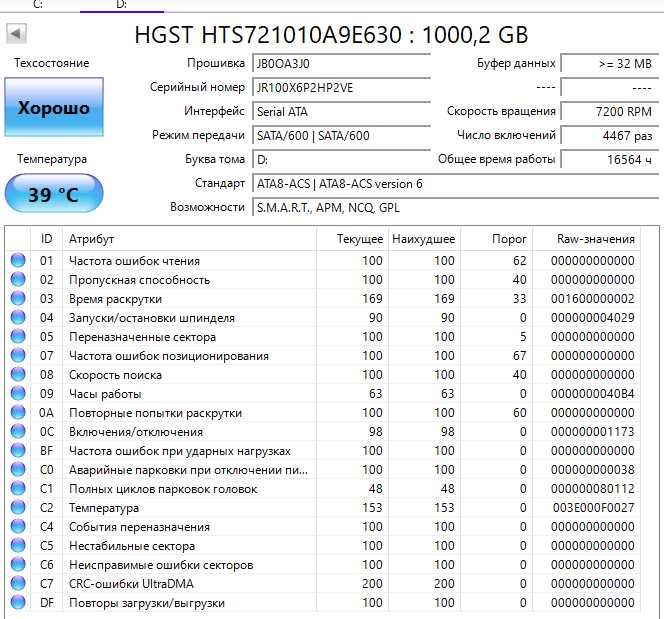Click the S.M.A.R.T., APM, NCQ, GPL features field
This screenshot has height=619, width=664.
click(x=455, y=207)
